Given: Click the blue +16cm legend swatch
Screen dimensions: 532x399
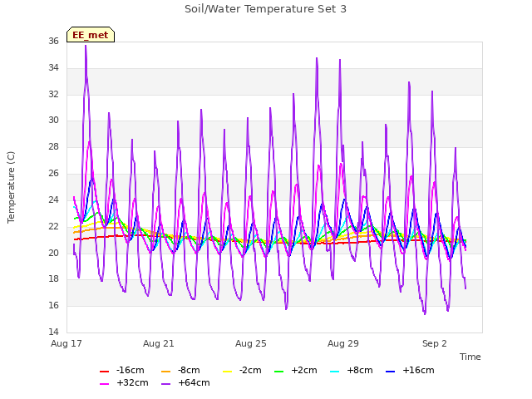Looking at the screenshot, I should point(391,372).
